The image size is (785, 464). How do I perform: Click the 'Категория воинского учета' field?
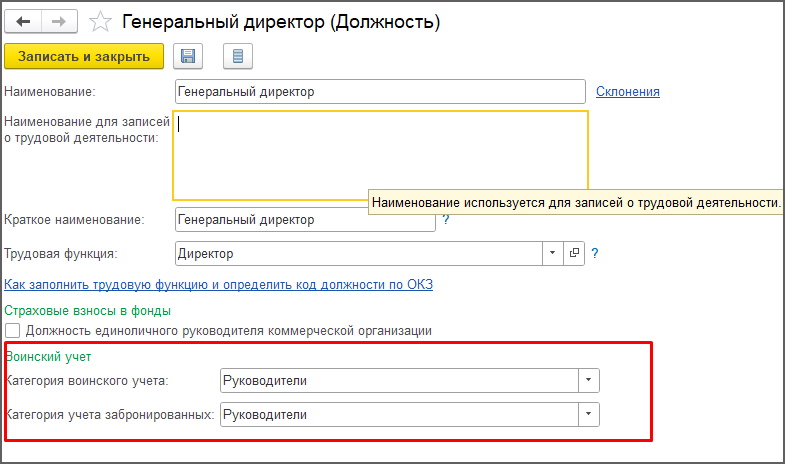click(399, 381)
